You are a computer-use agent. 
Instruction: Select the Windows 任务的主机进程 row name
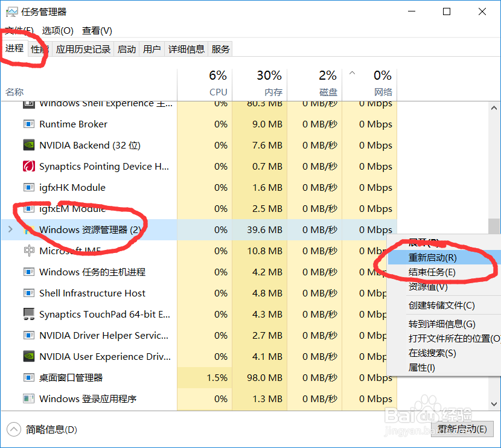tap(92, 272)
